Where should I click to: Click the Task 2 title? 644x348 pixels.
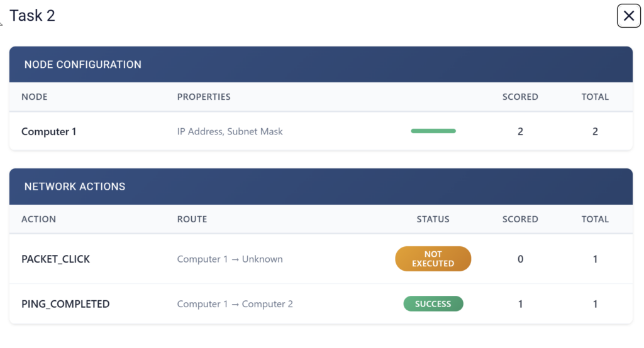pyautogui.click(x=33, y=16)
